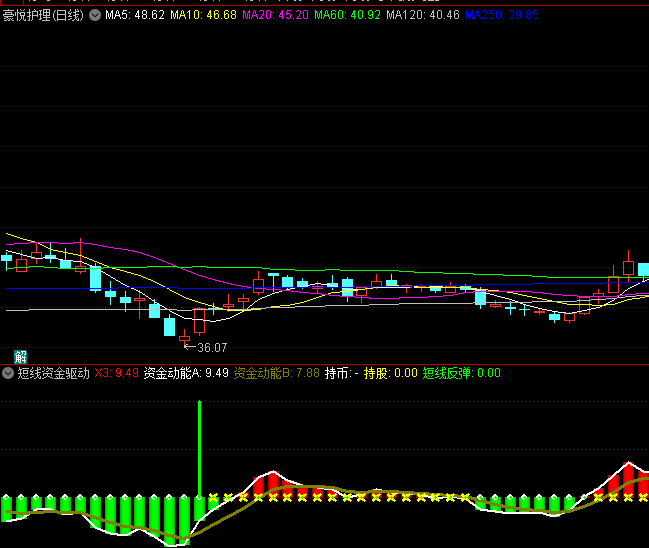The height and width of the screenshot is (548, 649).
Task: Open dropdown arrow beside 豪悦护理(日线) title
Action: pos(94,16)
